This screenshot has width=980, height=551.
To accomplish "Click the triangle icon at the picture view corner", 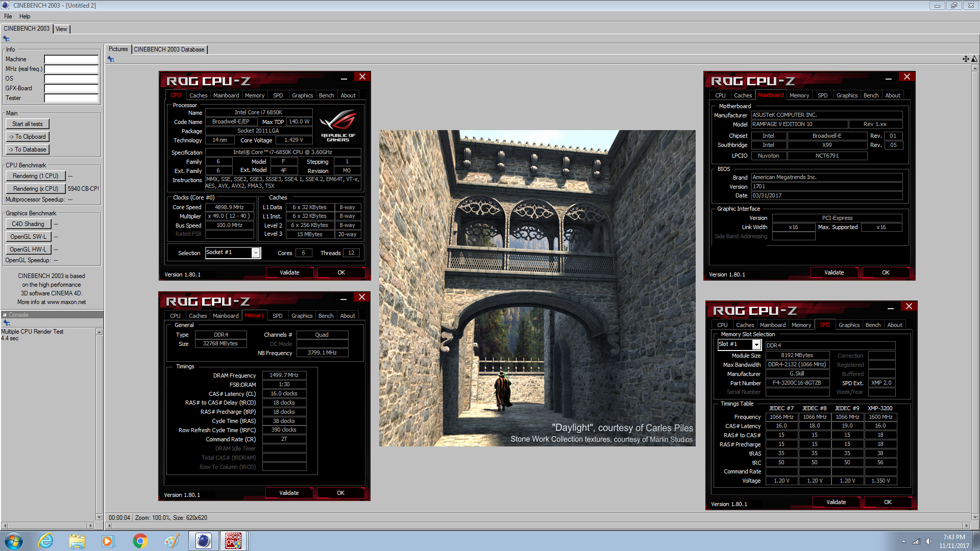I will (974, 59).
